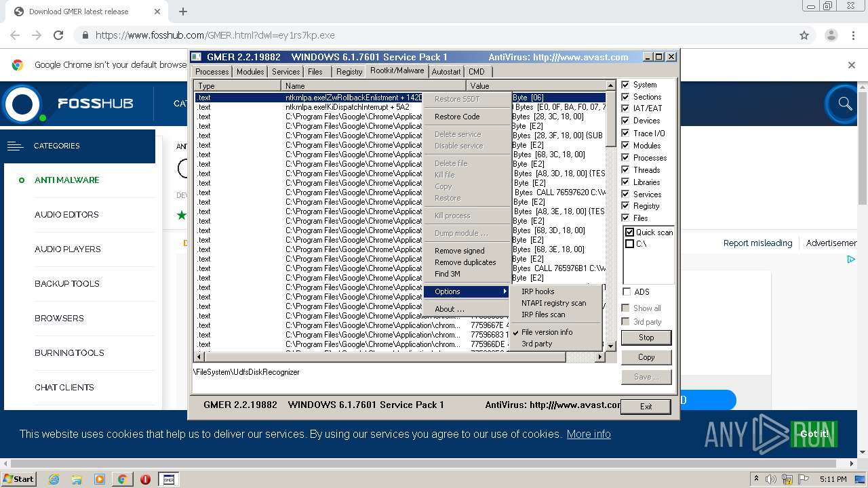Image resolution: width=868 pixels, height=488 pixels.
Task: Open the CMD tab
Action: pyautogui.click(x=477, y=72)
